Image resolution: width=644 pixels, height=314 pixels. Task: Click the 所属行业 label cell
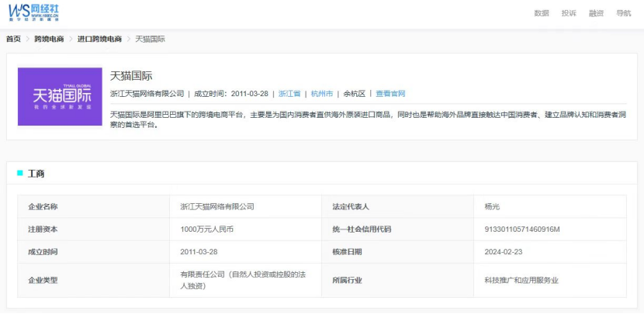397,281
